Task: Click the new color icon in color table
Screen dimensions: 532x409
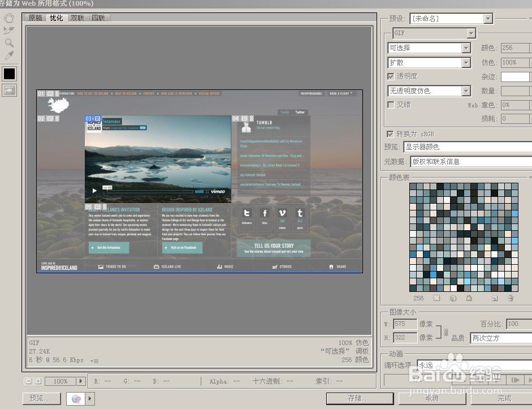Action: pyautogui.click(x=495, y=298)
